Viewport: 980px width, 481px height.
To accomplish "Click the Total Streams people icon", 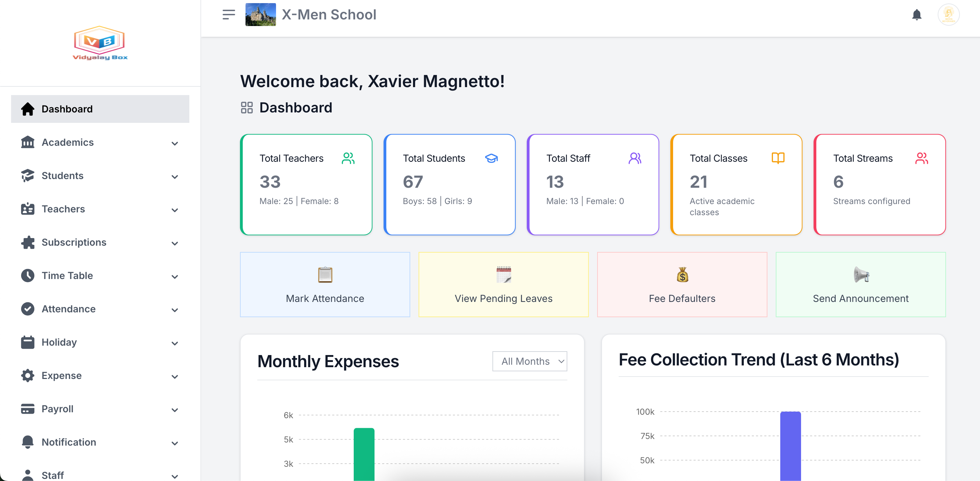I will [x=921, y=158].
